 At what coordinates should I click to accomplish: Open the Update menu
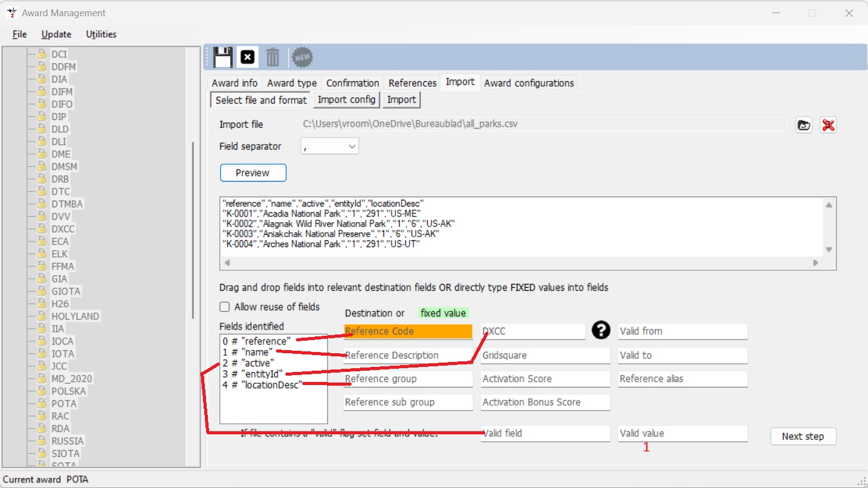[56, 34]
